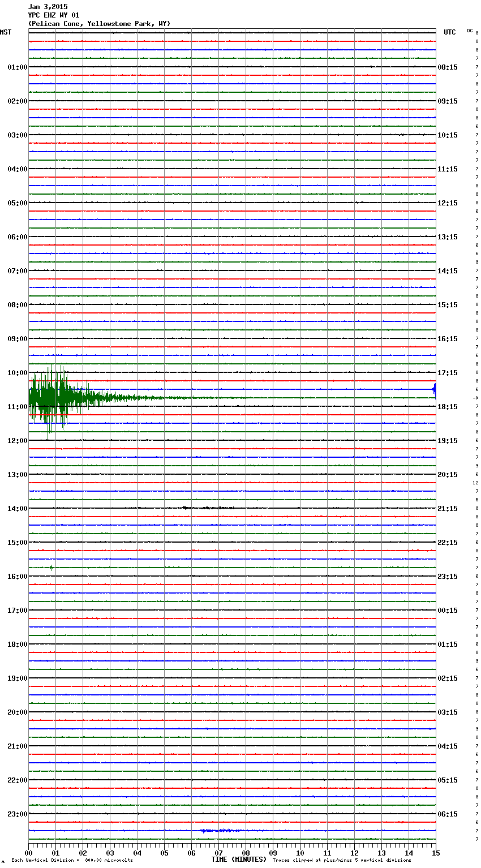Click the Jan 3, 2015 date header

[x=48, y=7]
